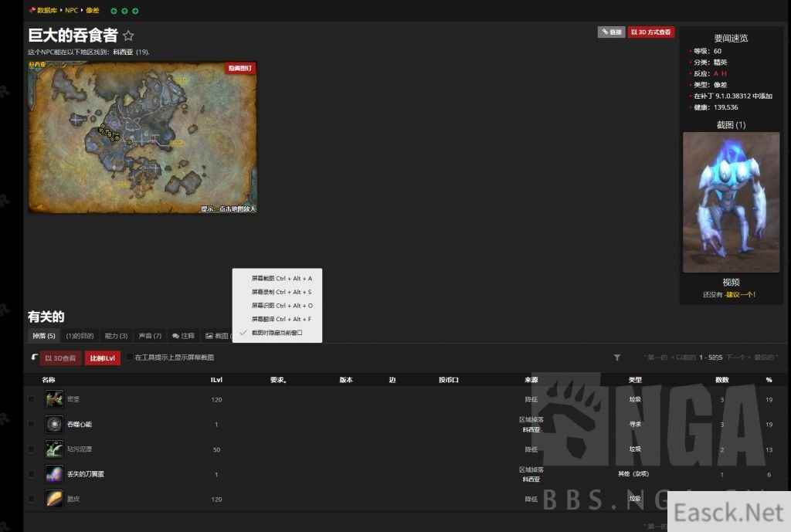This screenshot has height=532, width=791.
Task: Open the third breadcrumb link after NPC
Action: [x=93, y=10]
